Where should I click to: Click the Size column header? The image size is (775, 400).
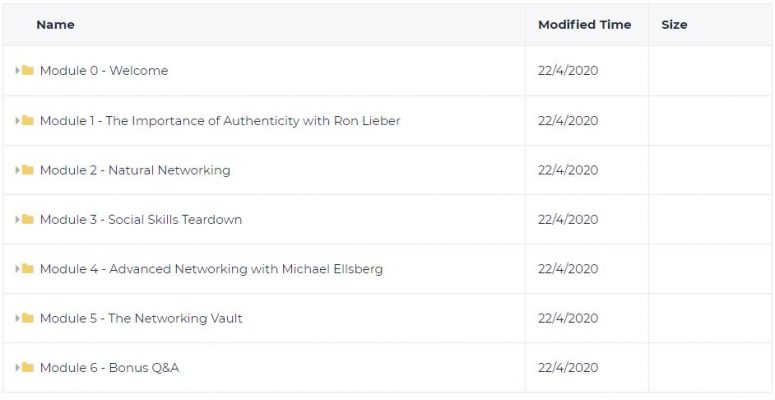674,25
